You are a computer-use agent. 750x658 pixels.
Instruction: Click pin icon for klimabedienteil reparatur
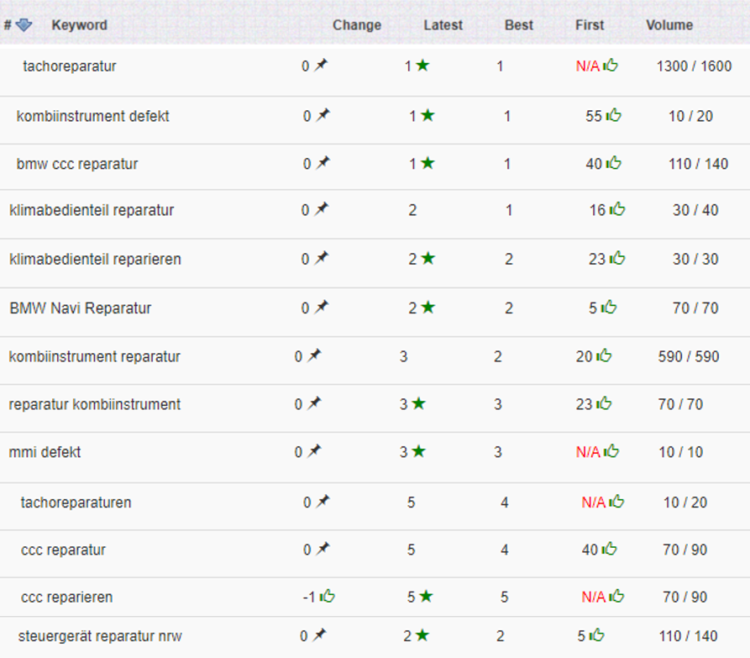coord(321,208)
